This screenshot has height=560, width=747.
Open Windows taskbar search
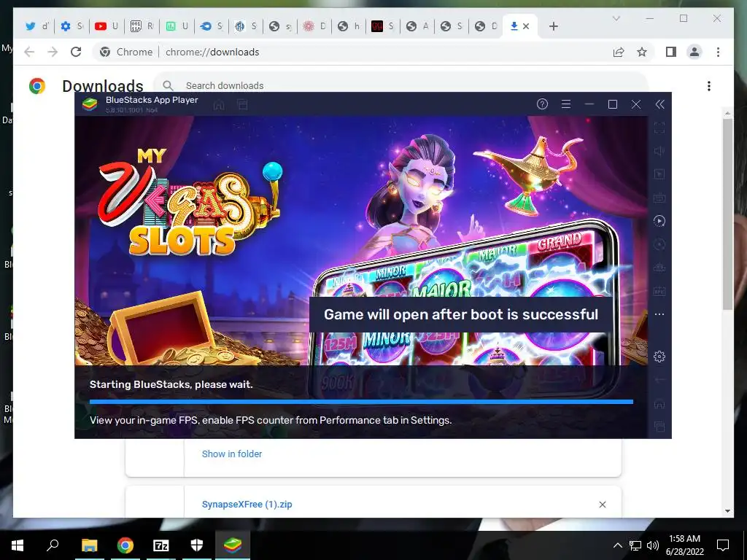(x=53, y=545)
